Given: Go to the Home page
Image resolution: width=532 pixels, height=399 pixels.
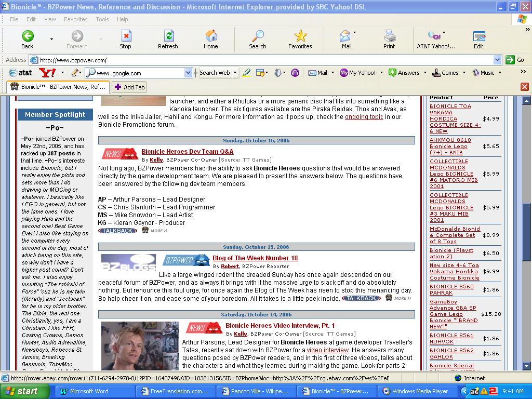Looking at the screenshot, I should click(x=211, y=39).
